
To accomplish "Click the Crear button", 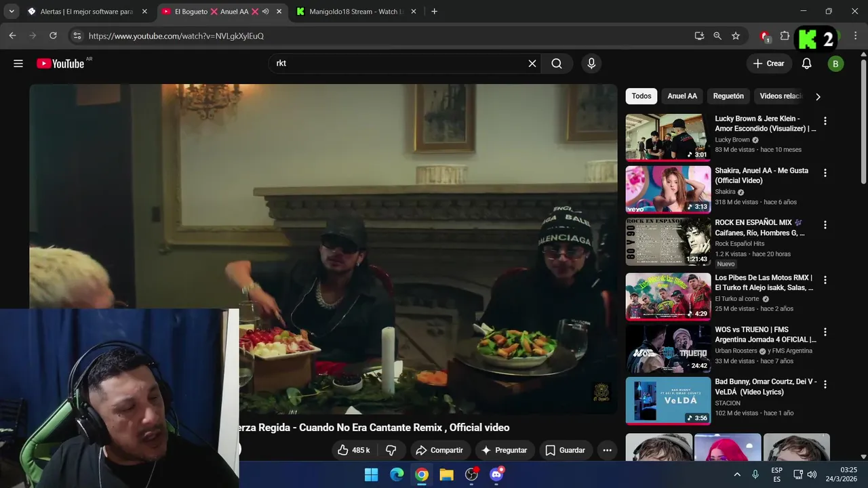I will 769,64.
